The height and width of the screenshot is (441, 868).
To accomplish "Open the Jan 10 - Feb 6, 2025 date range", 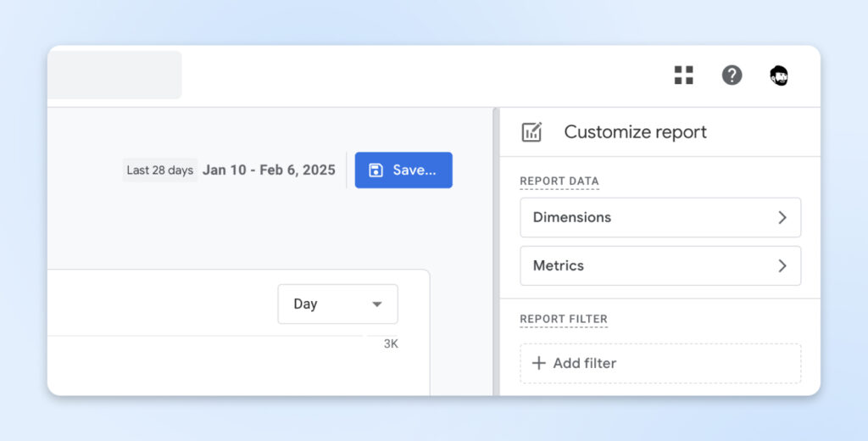I will [269, 170].
